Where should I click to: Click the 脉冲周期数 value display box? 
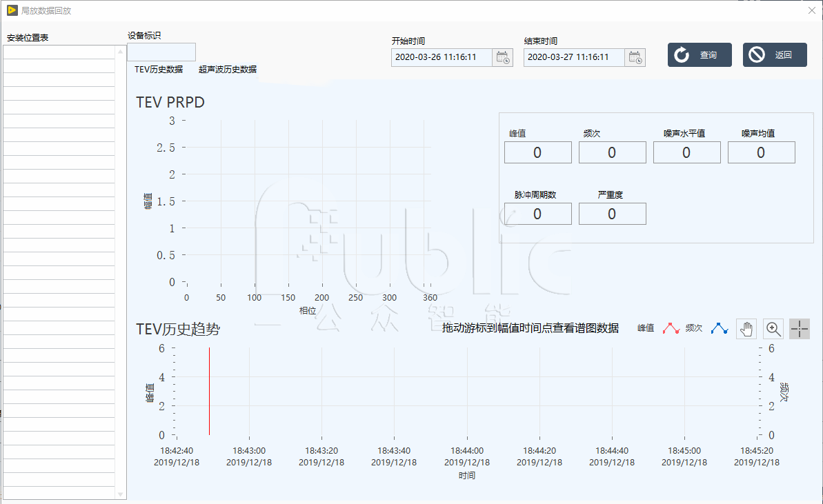click(x=537, y=213)
